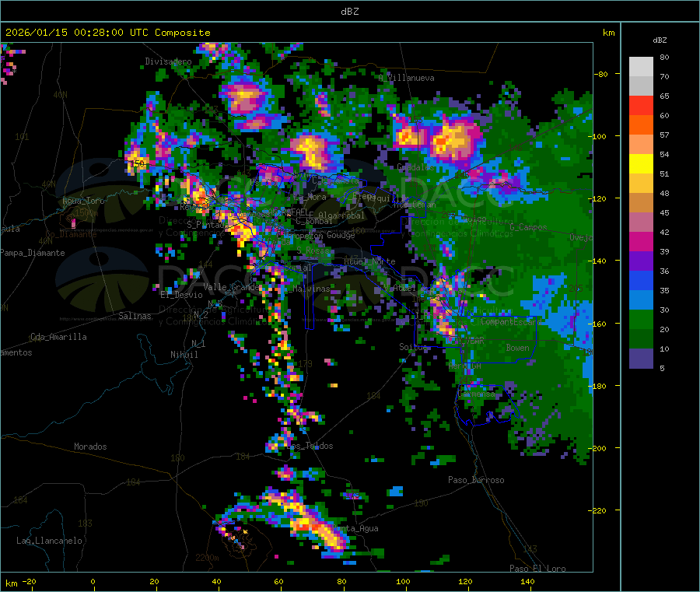Click the Bowen map label
This screenshot has height=592, width=700.
pyautogui.click(x=517, y=347)
